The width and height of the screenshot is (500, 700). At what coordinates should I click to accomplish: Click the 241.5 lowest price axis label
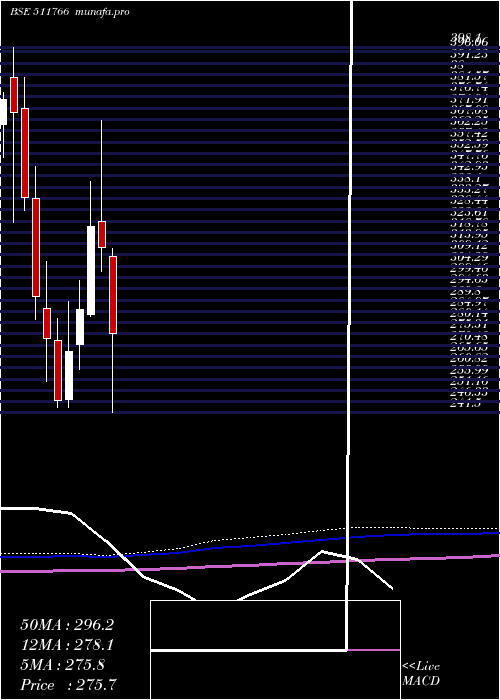point(466,404)
